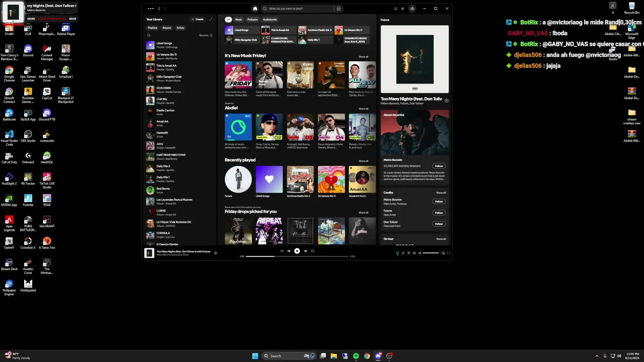The image size is (644, 362).
Task: Select the Podcasts filter chip
Action: coord(253,20)
